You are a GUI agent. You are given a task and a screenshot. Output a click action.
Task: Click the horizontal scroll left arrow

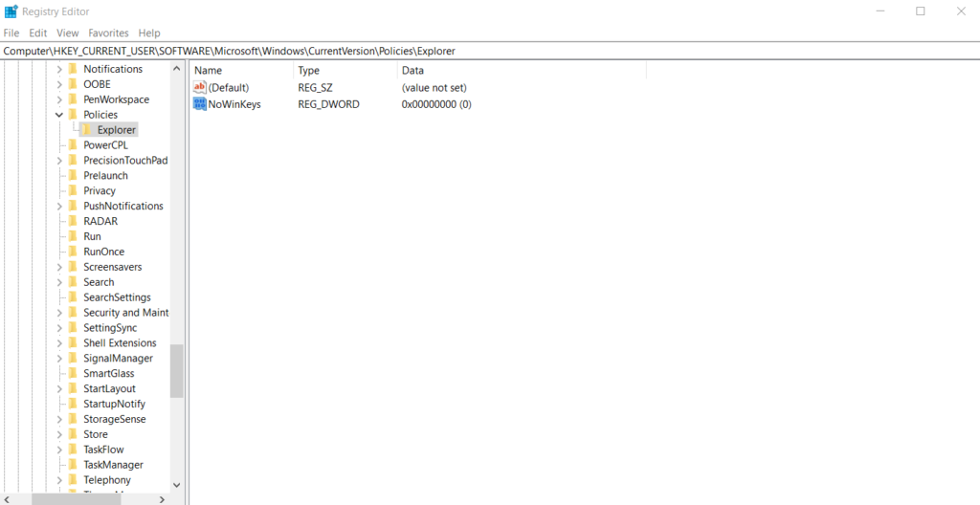pyautogui.click(x=8, y=498)
